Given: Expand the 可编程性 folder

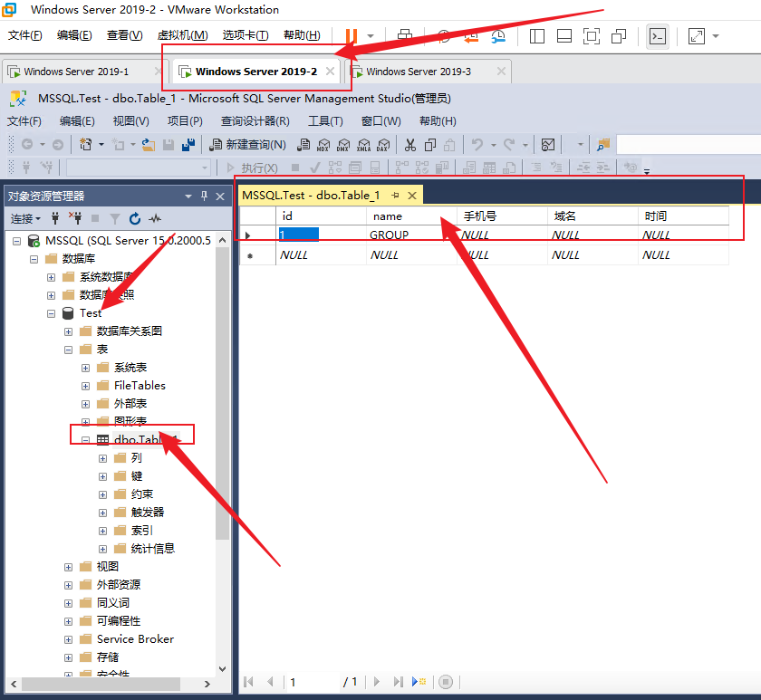Looking at the screenshot, I should pos(69,621).
